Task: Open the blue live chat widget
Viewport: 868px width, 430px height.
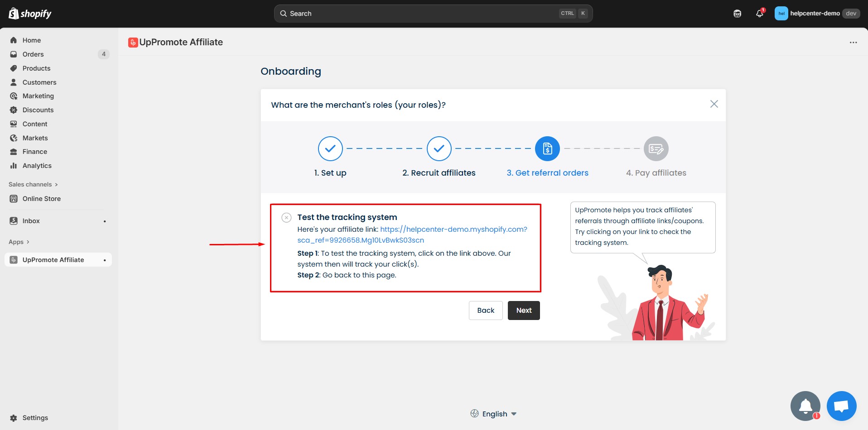Action: tap(841, 406)
